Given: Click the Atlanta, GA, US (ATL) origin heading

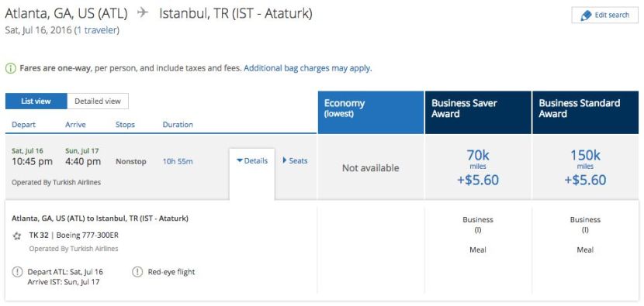Looking at the screenshot, I should coord(66,13).
